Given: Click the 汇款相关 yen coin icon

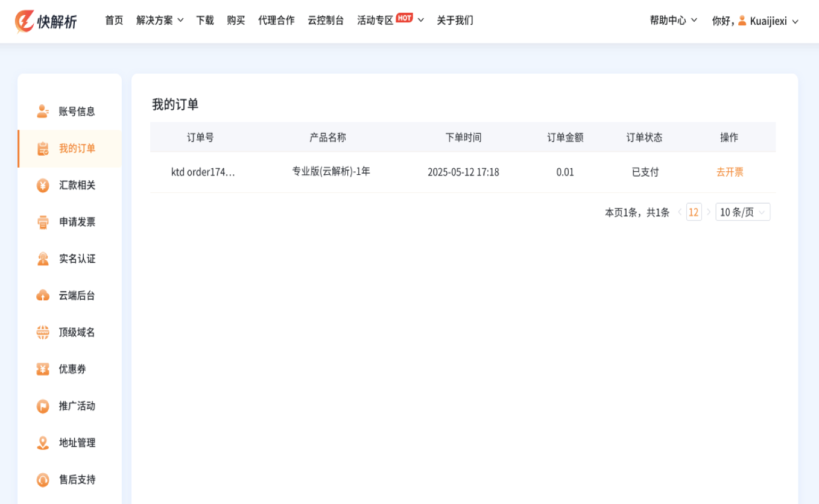Looking at the screenshot, I should [43, 185].
